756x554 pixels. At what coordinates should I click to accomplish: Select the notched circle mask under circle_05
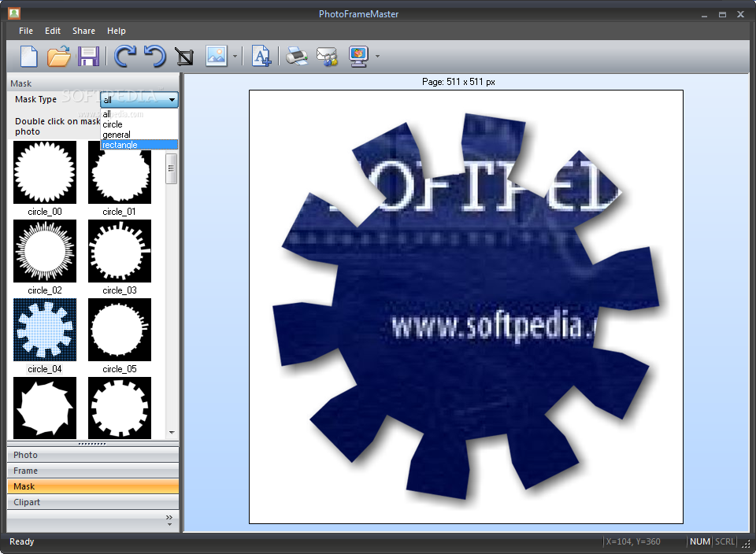click(x=120, y=408)
